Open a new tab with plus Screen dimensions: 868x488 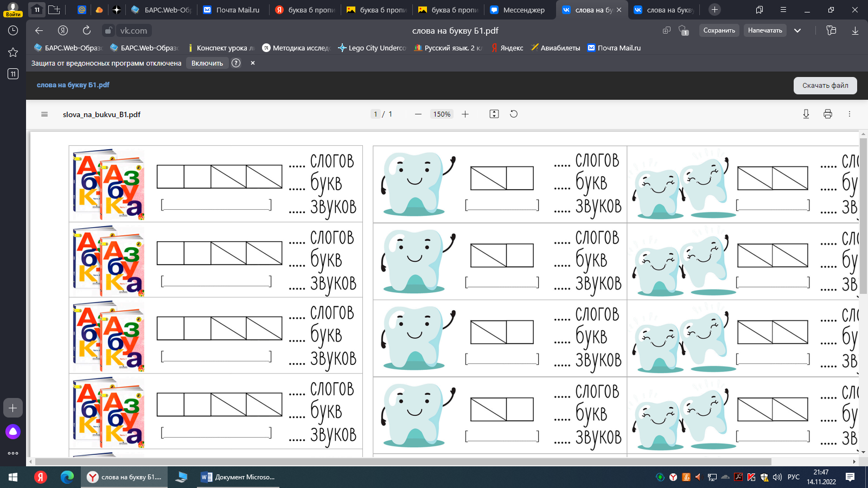pyautogui.click(x=714, y=10)
